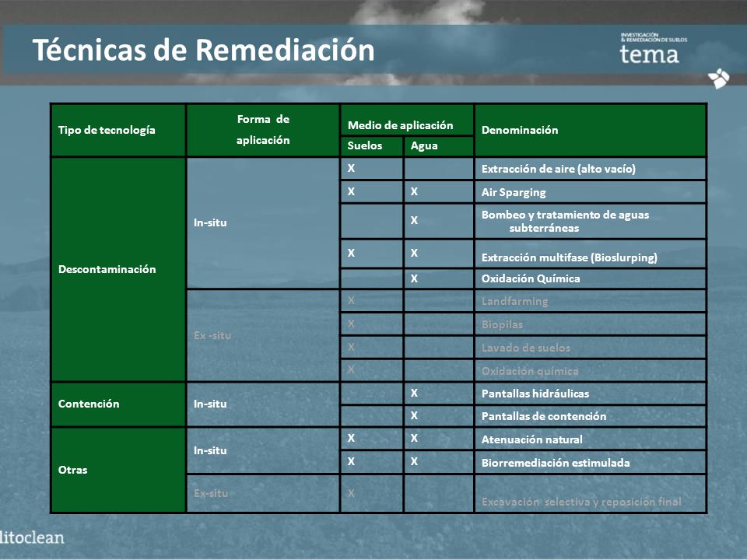Select Excavación selectiva y reposición final
The width and height of the screenshot is (747, 560).
pyautogui.click(x=581, y=502)
